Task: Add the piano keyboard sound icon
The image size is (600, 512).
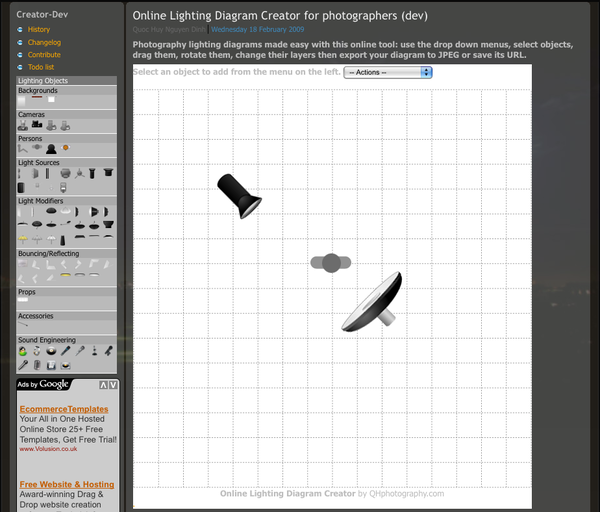Action: pos(51,366)
